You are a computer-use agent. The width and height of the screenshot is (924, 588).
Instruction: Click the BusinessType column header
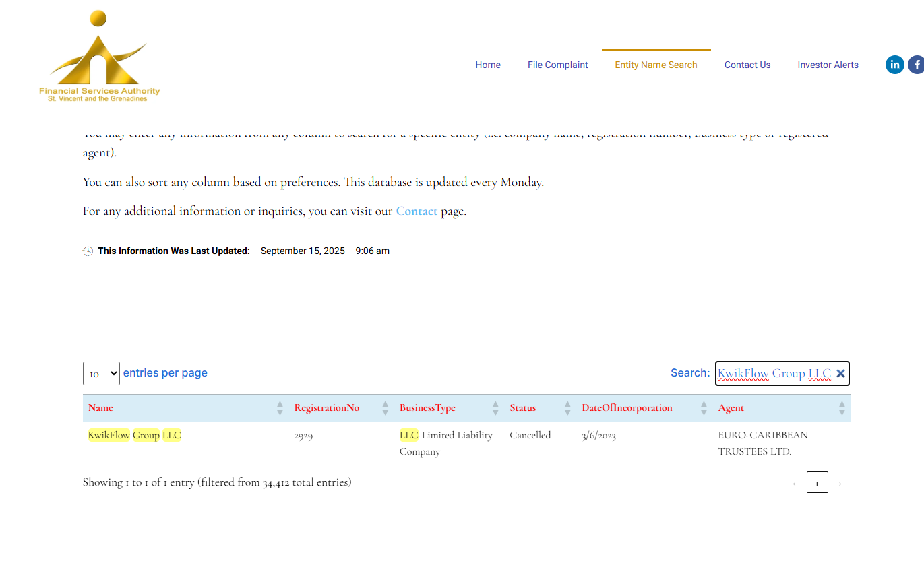pyautogui.click(x=449, y=408)
